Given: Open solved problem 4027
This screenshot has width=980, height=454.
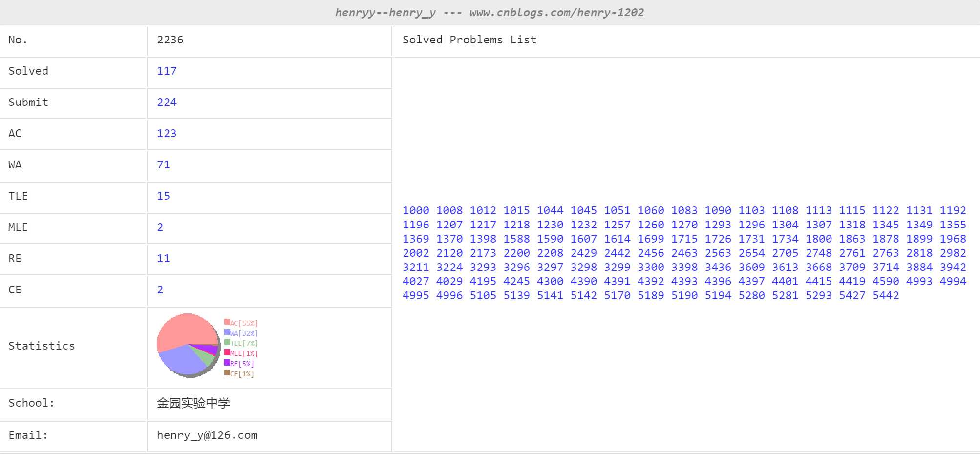Looking at the screenshot, I should point(416,282).
